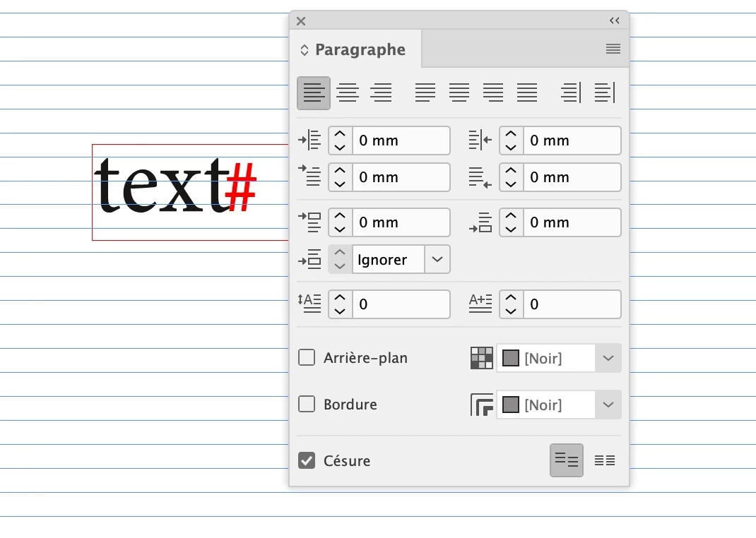Select the Paragraphe tab

(x=356, y=49)
